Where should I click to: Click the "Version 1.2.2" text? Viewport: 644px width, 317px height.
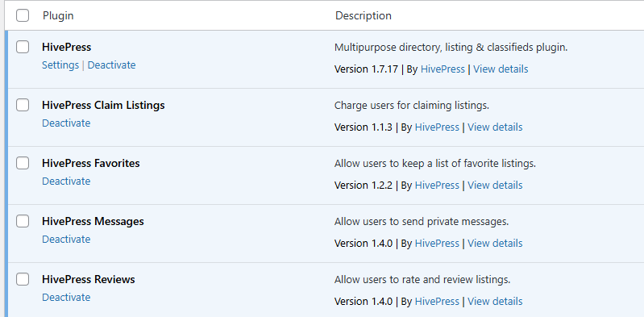pyautogui.click(x=364, y=185)
